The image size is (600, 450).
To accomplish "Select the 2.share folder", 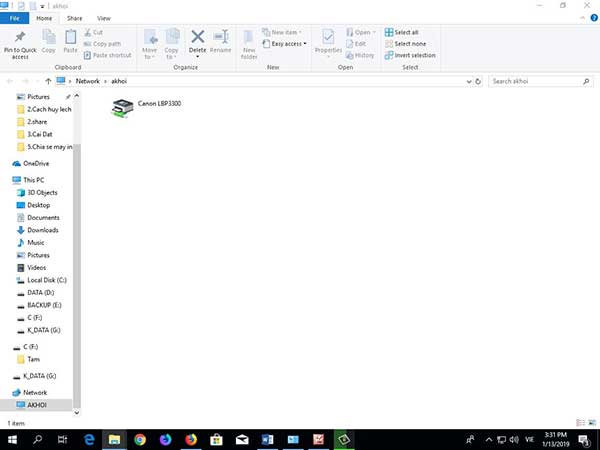I will (37, 122).
